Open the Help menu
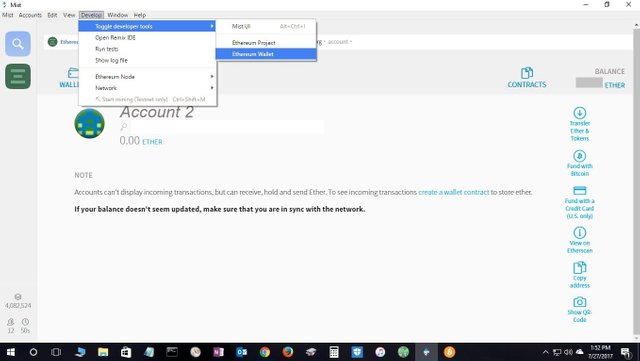640x361 pixels. point(140,15)
